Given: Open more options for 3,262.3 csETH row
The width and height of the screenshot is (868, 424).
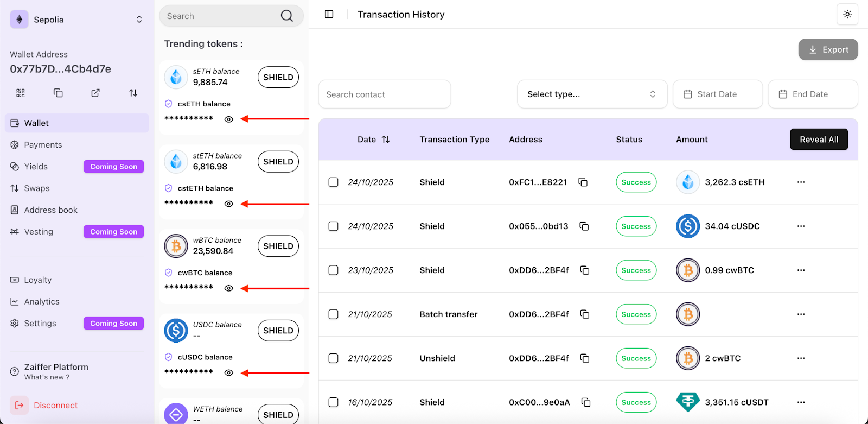Looking at the screenshot, I should tap(801, 182).
